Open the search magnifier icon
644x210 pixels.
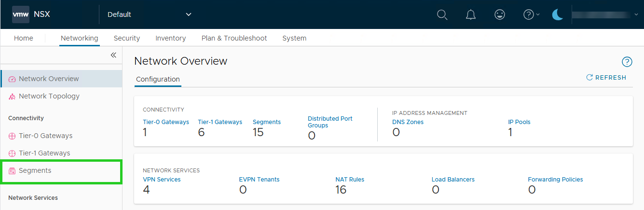coord(442,14)
